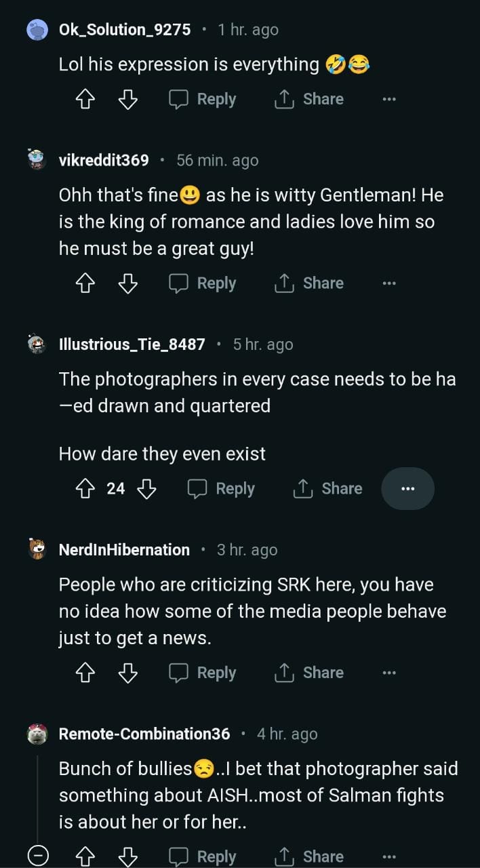Share Ok_Solution_9275's comment

(309, 100)
